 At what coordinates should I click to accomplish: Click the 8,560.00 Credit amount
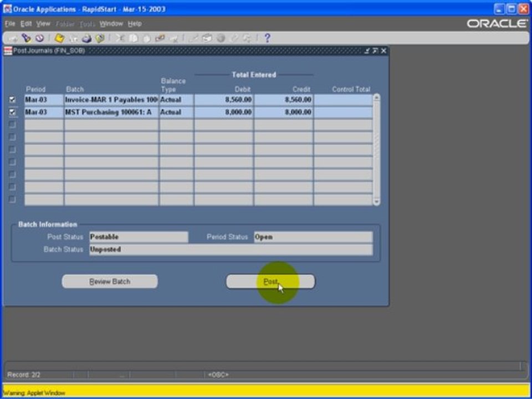click(283, 100)
